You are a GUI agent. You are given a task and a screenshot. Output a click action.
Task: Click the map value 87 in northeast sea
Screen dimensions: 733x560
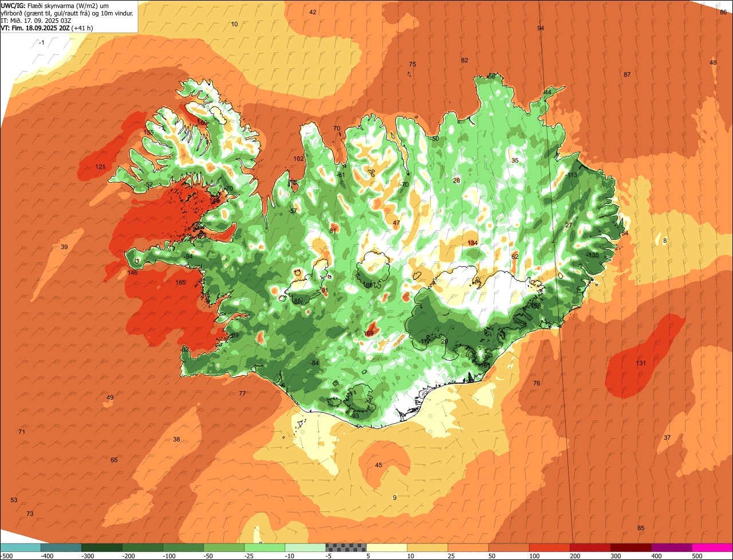pyautogui.click(x=627, y=75)
